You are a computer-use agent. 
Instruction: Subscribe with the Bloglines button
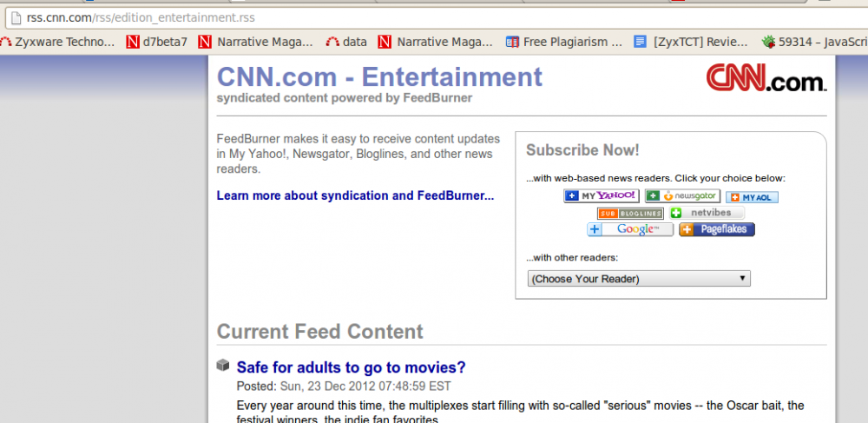[630, 213]
